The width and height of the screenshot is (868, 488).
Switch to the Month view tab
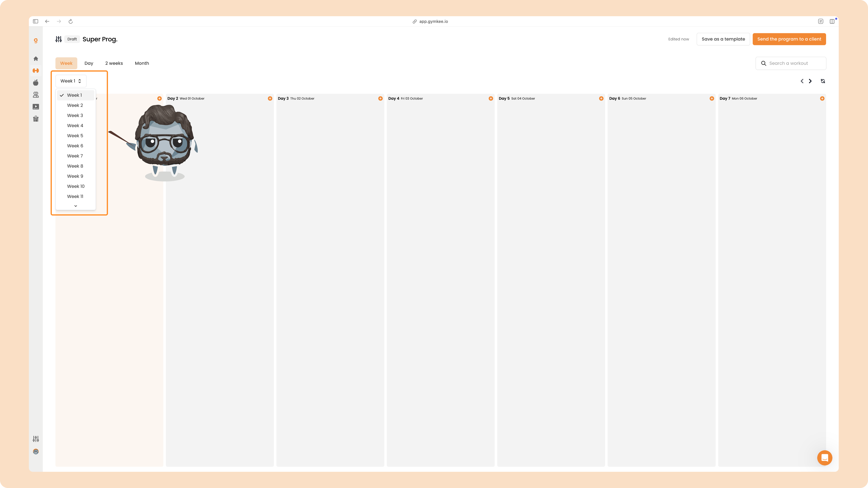click(142, 63)
